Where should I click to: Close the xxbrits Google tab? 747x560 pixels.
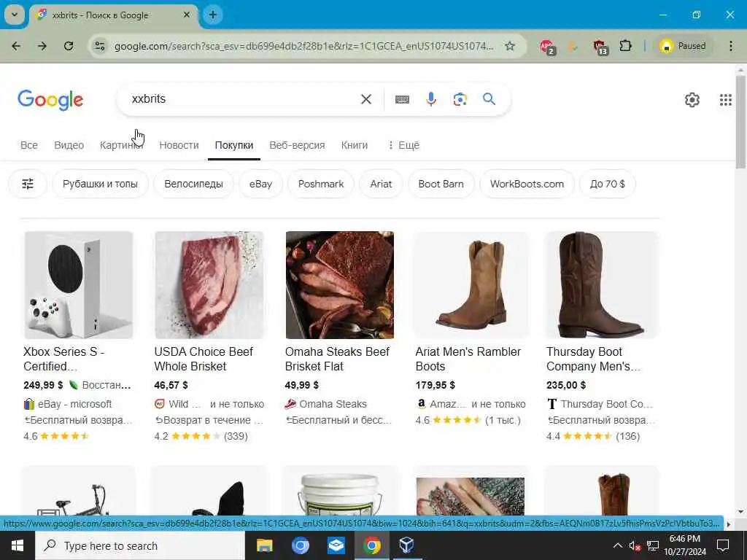187,15
